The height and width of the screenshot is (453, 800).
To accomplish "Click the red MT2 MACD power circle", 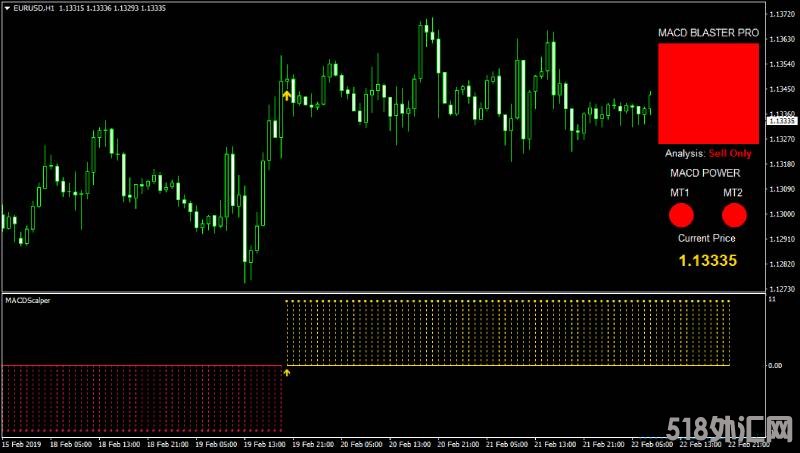I will click(734, 215).
